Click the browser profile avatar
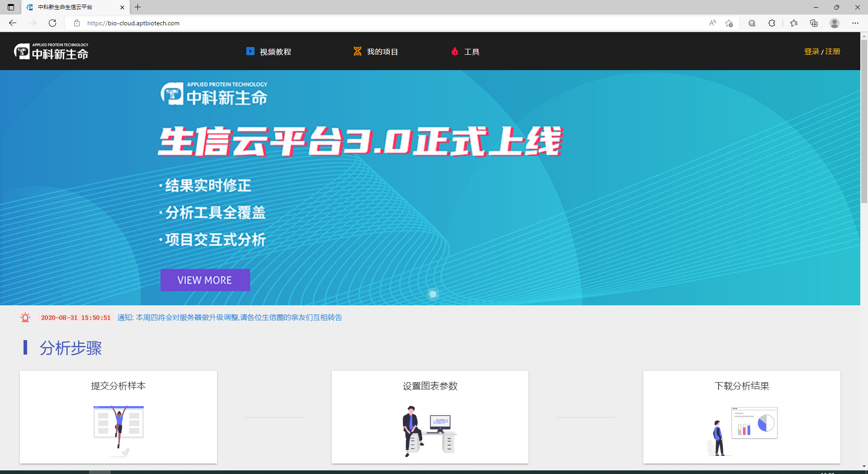Image resolution: width=868 pixels, height=474 pixels. 835,23
